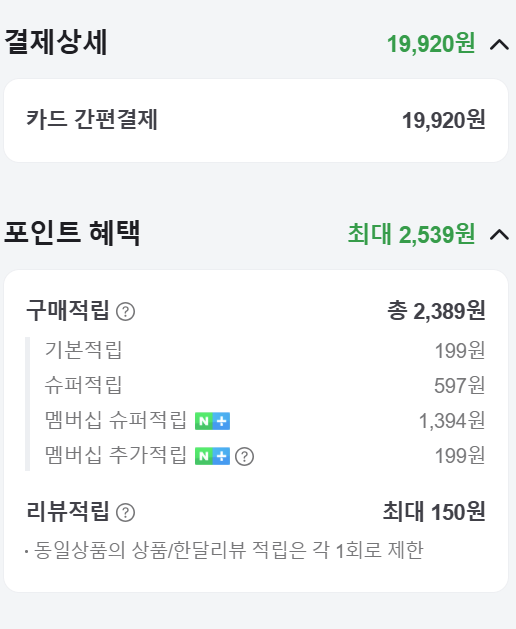Click the 멤버십 슈퍼적립 label
Viewport: 516px width, 629px height.
116,420
